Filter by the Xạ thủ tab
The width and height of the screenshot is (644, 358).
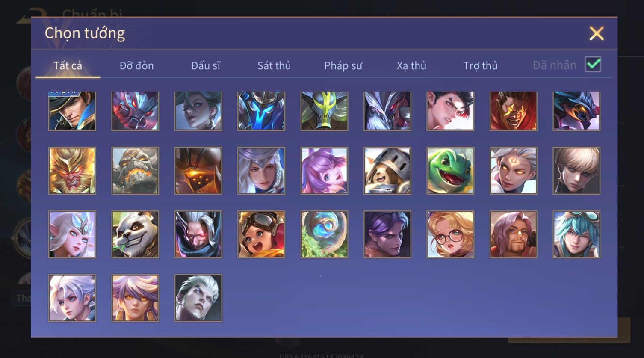pos(411,65)
